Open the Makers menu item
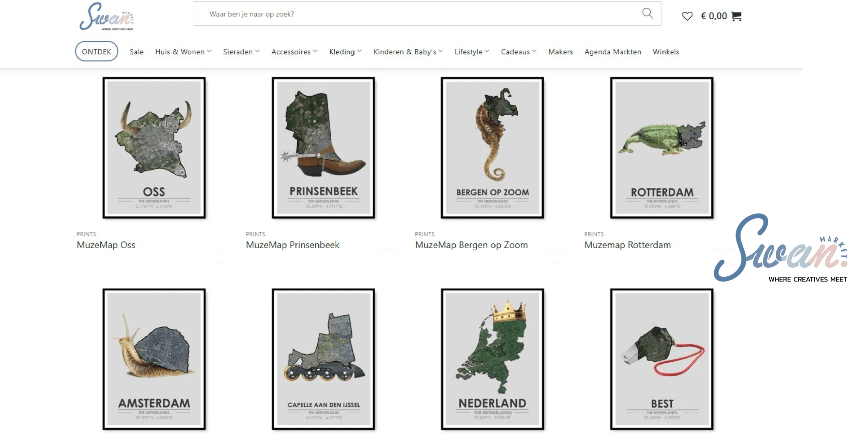This screenshot has height=441, width=868. click(x=560, y=52)
